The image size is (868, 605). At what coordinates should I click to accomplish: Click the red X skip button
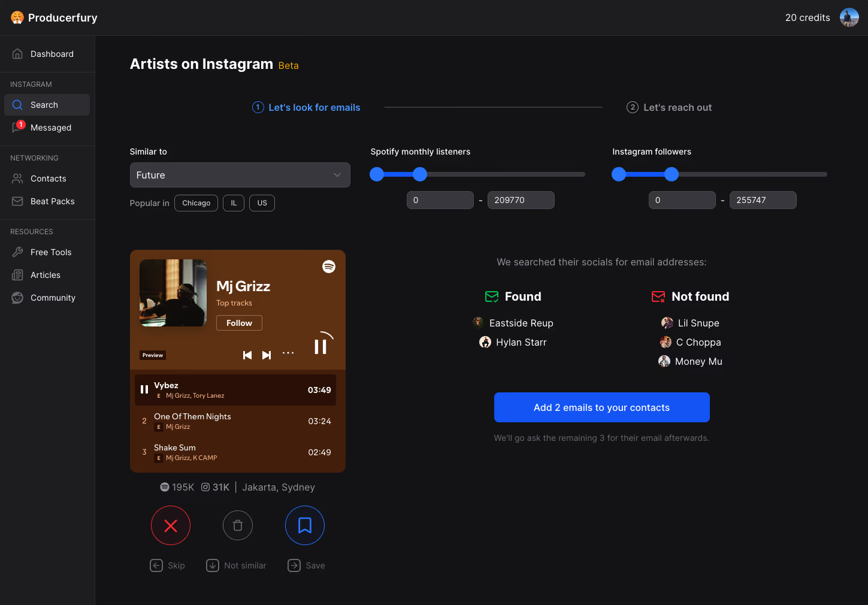click(x=171, y=525)
